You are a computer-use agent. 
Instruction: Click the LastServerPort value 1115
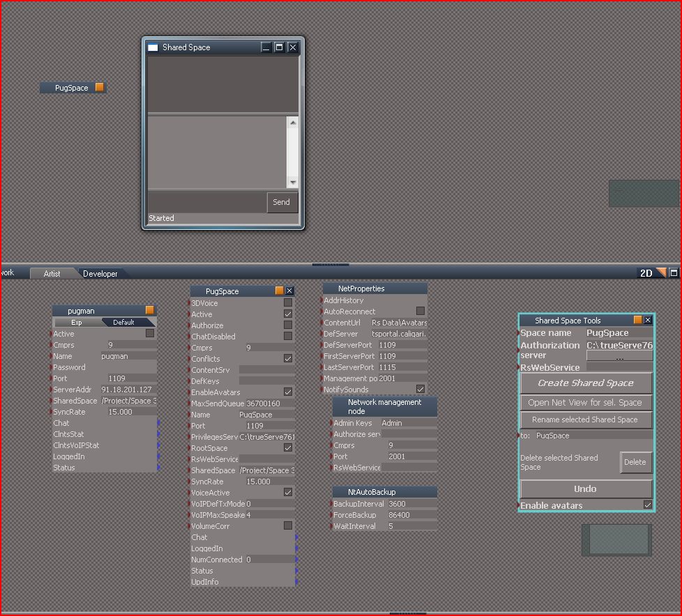(402, 367)
